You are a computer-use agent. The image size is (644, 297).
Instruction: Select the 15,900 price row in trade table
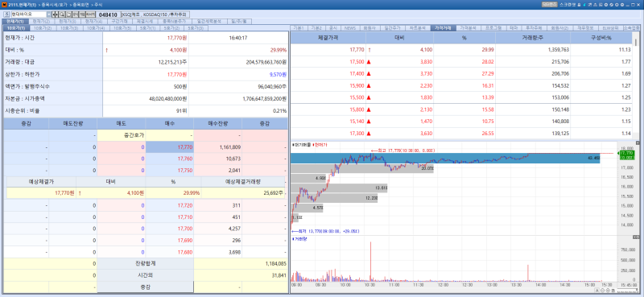point(461,85)
